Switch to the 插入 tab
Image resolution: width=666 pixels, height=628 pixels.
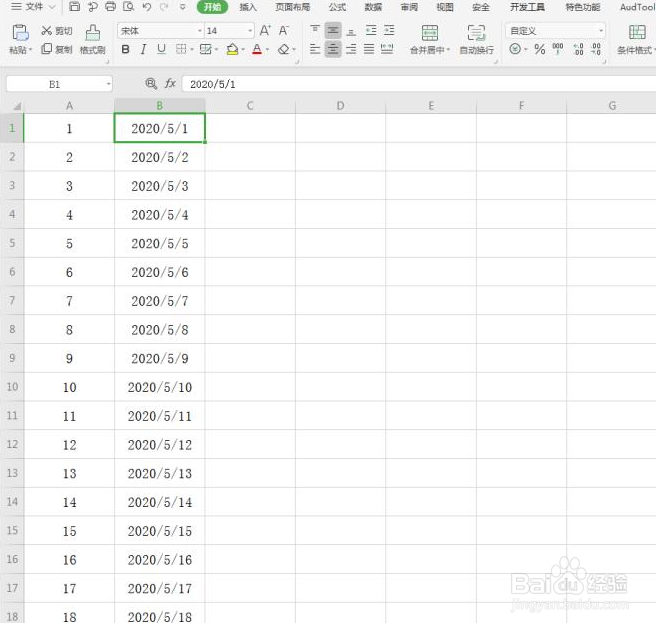point(248,7)
